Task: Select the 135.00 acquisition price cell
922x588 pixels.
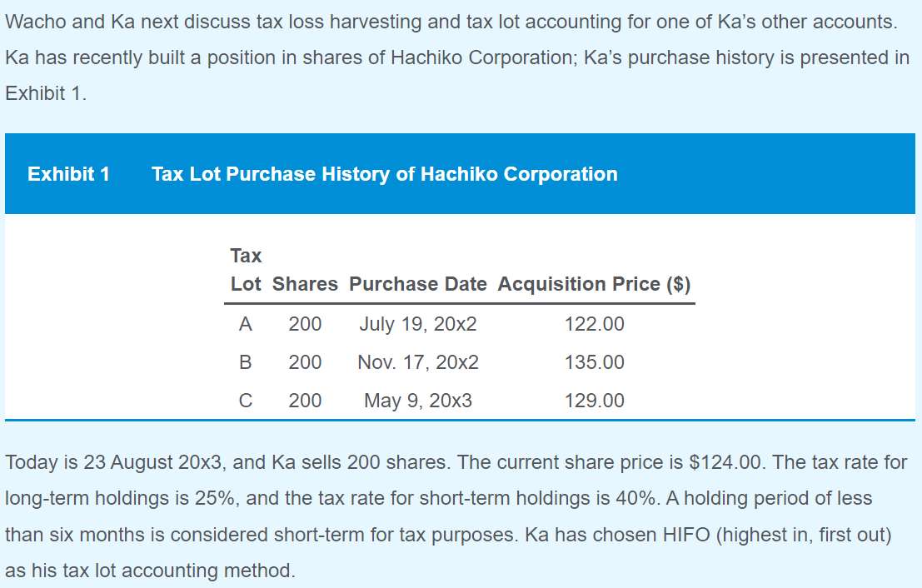Action: pos(594,362)
